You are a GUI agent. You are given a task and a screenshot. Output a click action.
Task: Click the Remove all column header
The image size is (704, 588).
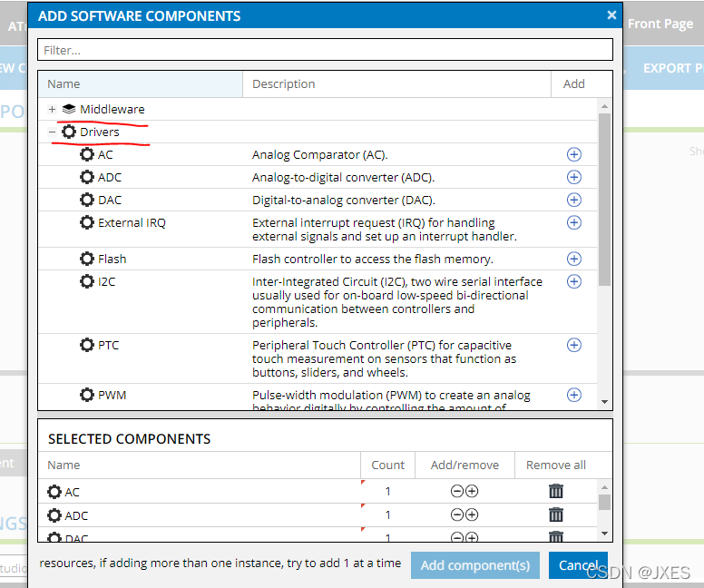[x=556, y=465]
